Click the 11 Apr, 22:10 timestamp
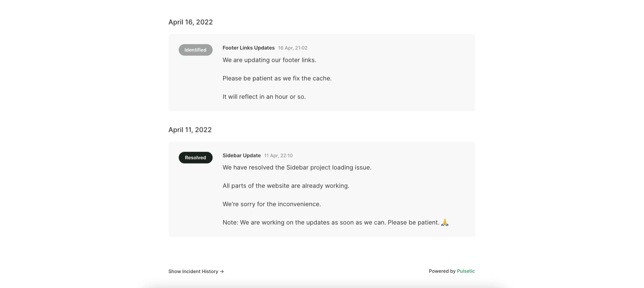 point(278,155)
